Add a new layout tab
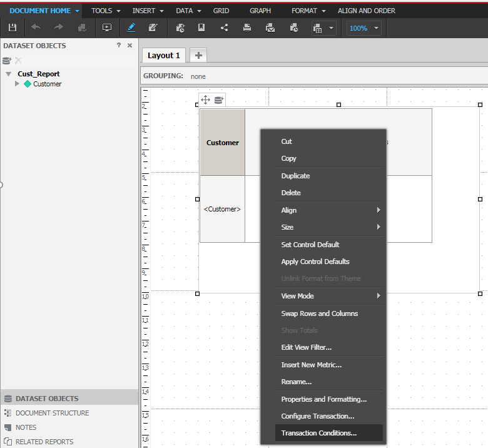This screenshot has height=448, width=488. click(198, 55)
